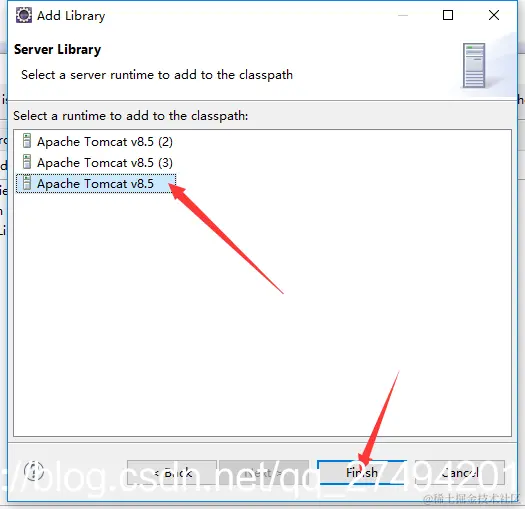Click the server icon beside Apache Tomcat v8.5 (2)

27,141
